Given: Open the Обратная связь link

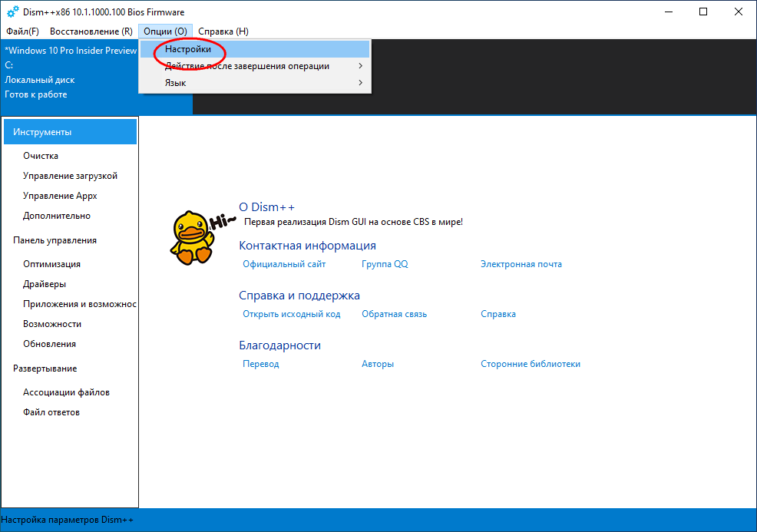Looking at the screenshot, I should pos(394,314).
